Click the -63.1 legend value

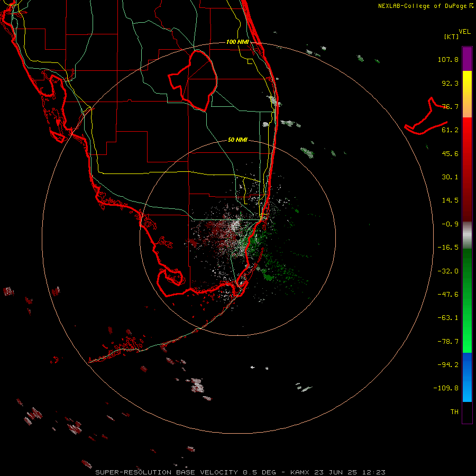tap(448, 318)
